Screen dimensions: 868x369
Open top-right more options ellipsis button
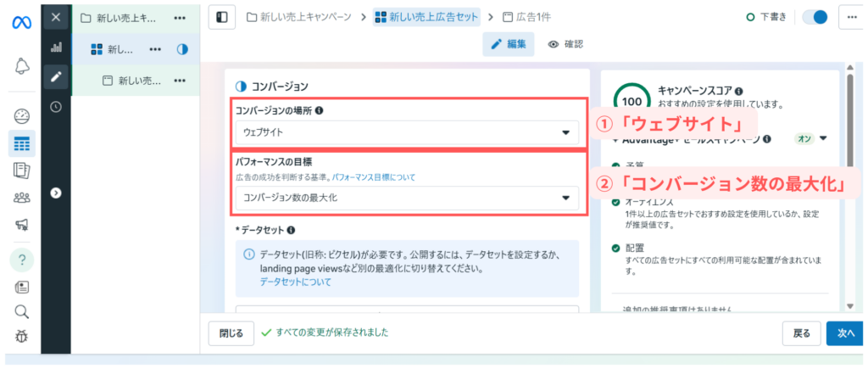pos(852,17)
